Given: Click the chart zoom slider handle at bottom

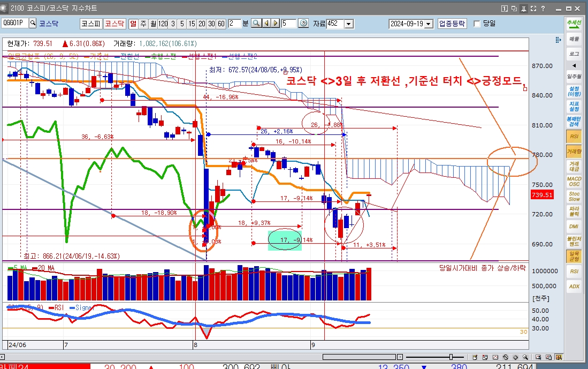Looking at the screenshot, I should [x=451, y=357].
